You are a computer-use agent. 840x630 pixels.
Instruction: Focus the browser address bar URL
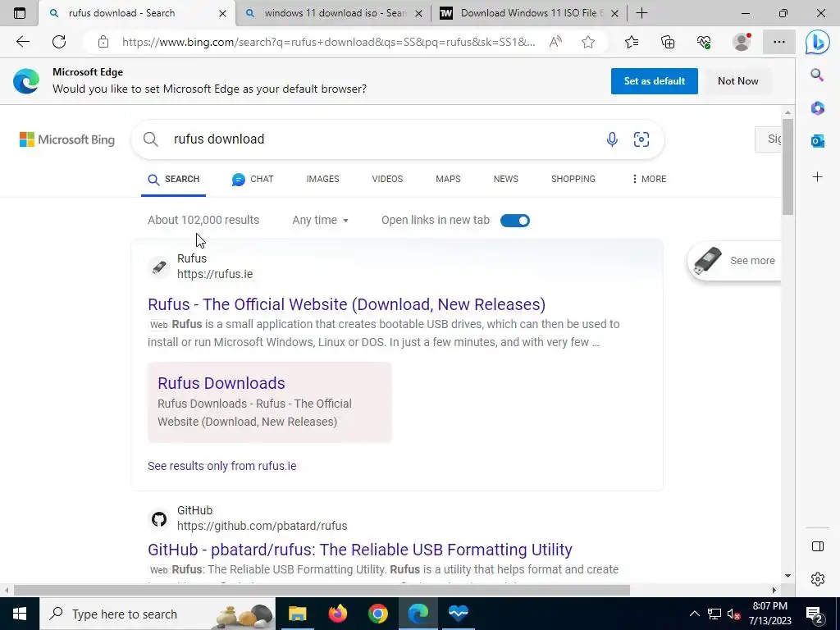pos(328,42)
